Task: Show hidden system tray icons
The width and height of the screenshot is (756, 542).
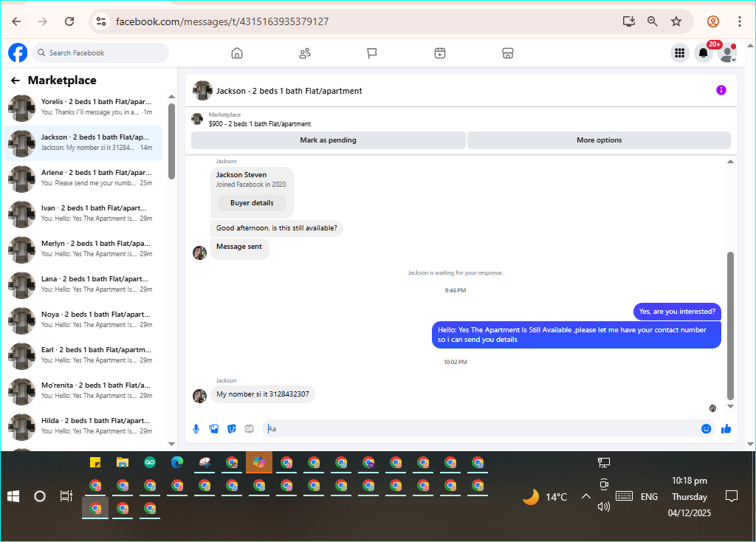Action: (x=585, y=496)
